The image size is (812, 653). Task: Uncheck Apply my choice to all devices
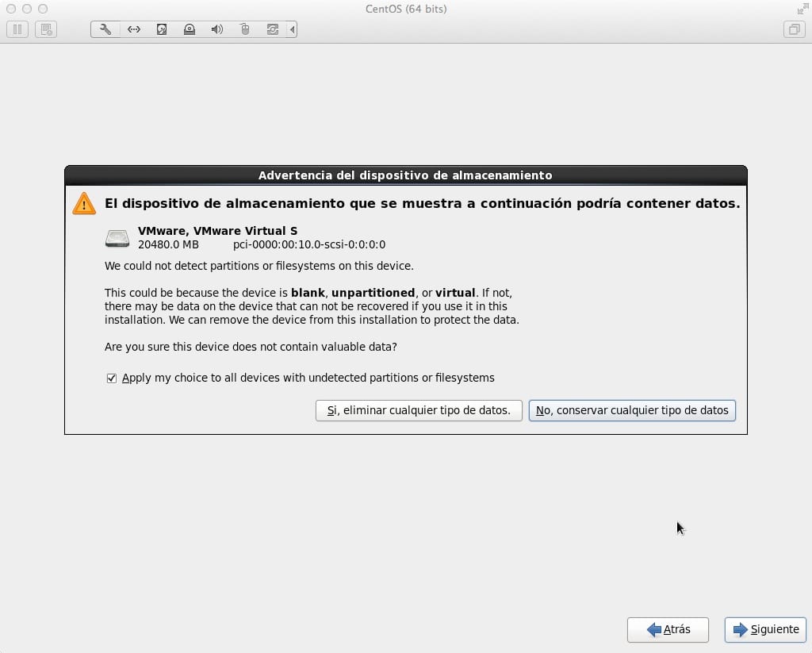coord(112,378)
